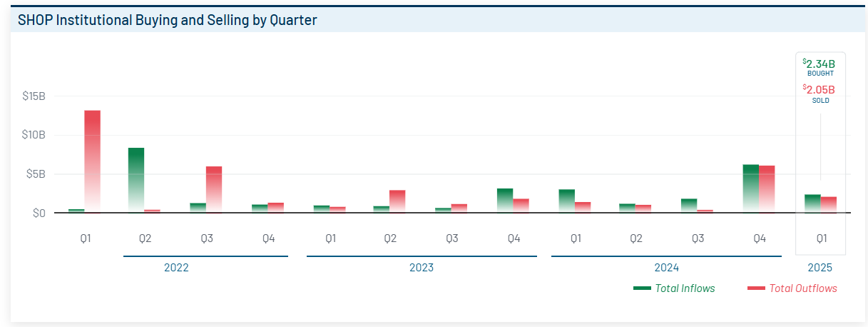Click the Q1 label under 2025
868x327 pixels.
tap(821, 238)
